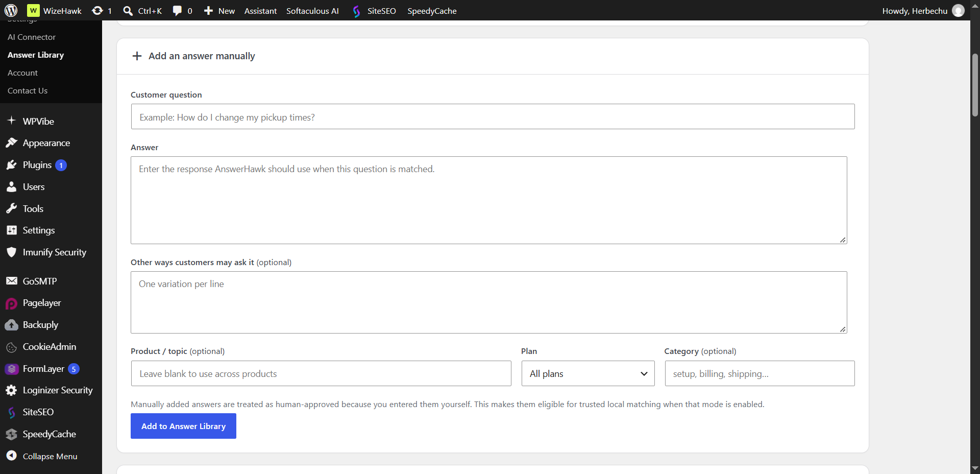Click the SiteSEO icon in admin bar

tap(356, 11)
